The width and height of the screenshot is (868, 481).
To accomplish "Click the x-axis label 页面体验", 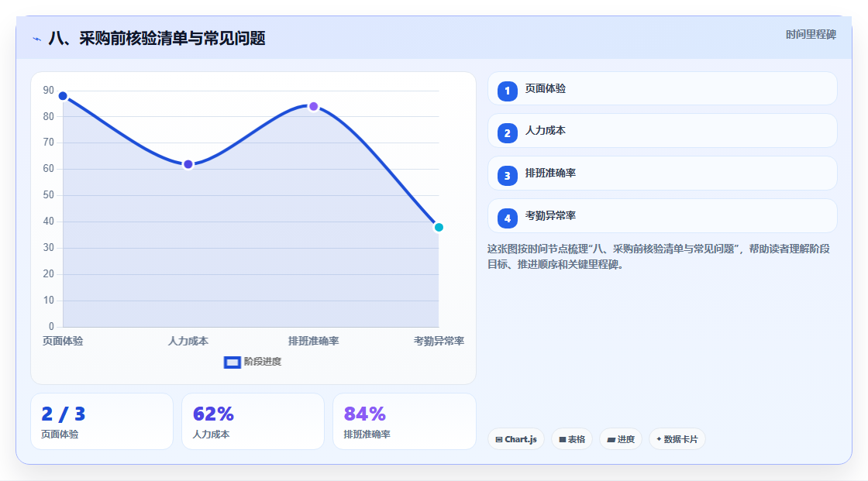I will pos(63,341).
